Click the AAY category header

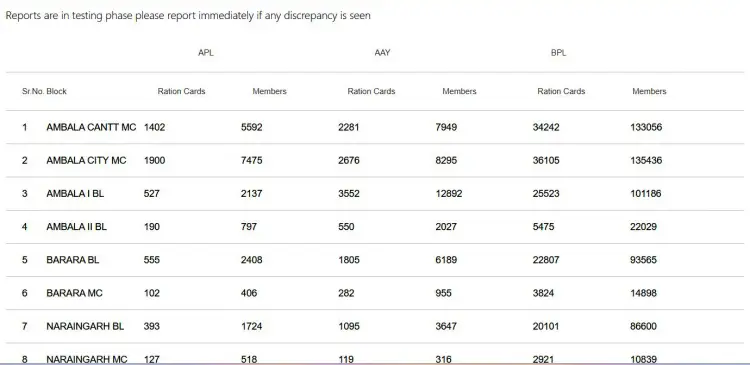382,53
